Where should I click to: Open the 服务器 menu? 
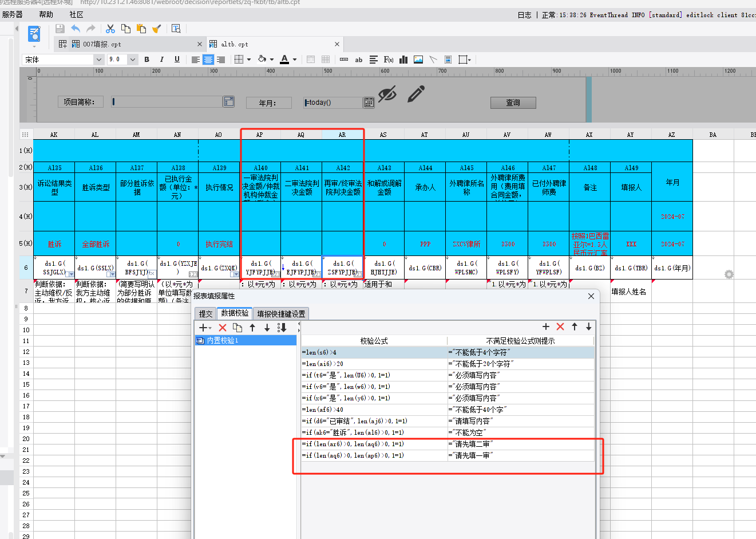click(13, 14)
